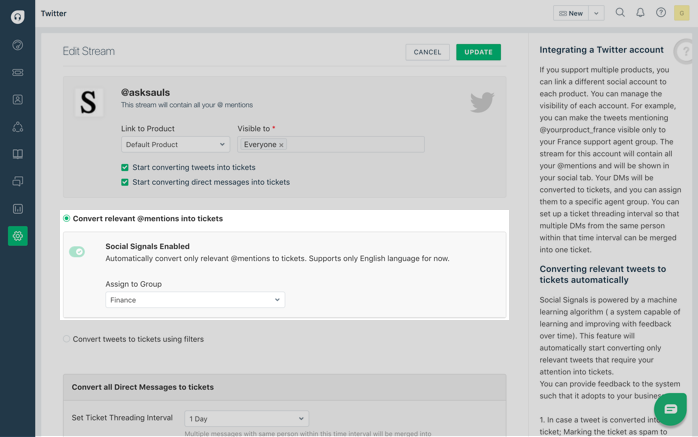The image size is (698, 437).
Task: Open the Ticket Threading Interval 1 Day dropdown
Action: 247,418
